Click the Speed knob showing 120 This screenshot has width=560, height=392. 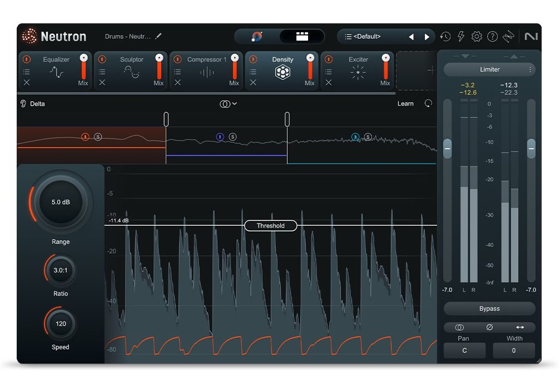point(61,324)
